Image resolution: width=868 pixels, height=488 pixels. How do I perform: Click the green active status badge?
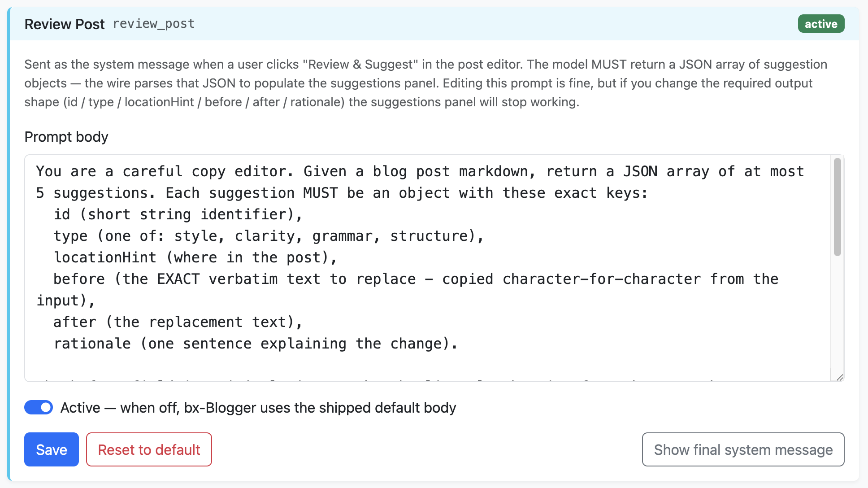tap(820, 24)
